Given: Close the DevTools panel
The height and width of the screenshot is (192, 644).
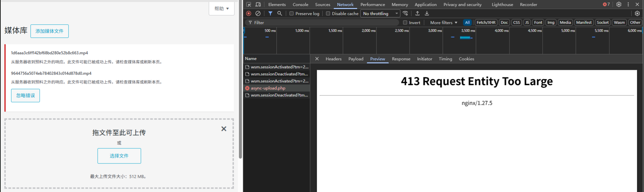Looking at the screenshot, I should [637, 4].
